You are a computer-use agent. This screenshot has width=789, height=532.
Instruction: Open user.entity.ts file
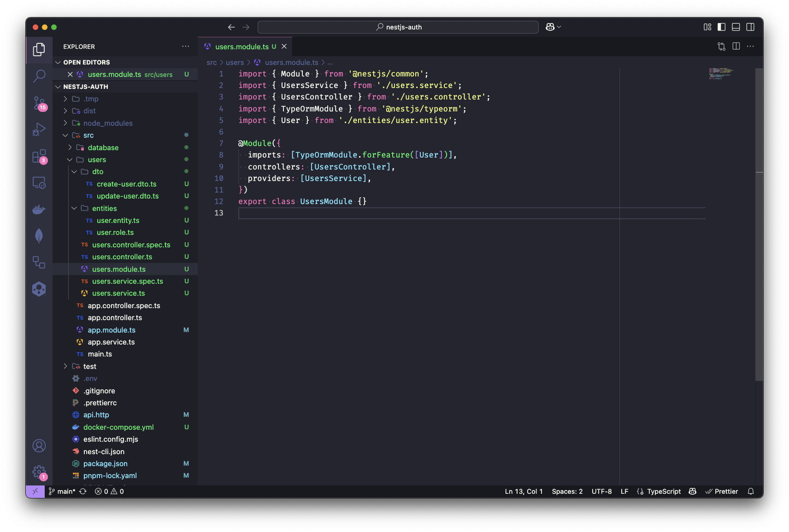click(118, 221)
